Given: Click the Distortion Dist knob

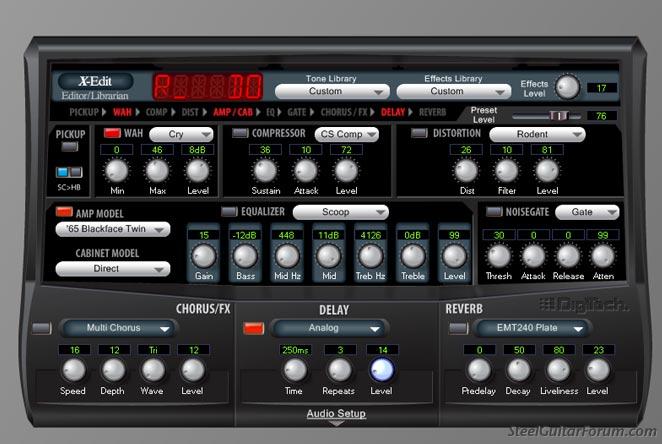Looking at the screenshot, I should (x=466, y=171).
